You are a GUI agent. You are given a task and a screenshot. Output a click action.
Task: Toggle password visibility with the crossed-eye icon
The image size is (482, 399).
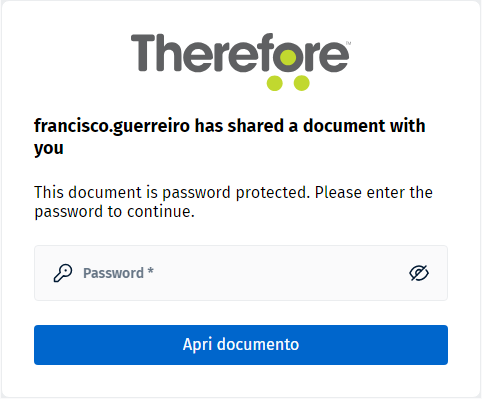click(x=419, y=273)
